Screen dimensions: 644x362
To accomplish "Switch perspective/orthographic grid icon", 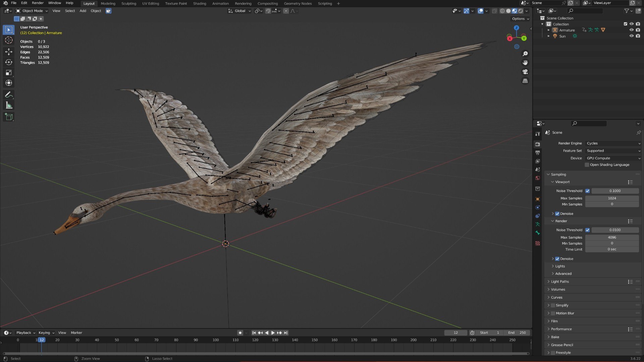I will point(525,81).
